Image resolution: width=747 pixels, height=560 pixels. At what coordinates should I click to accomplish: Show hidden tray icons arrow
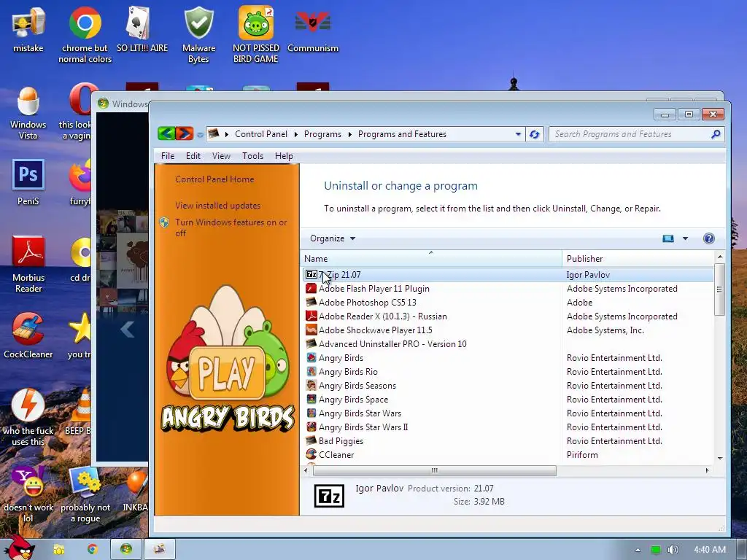tap(638, 550)
